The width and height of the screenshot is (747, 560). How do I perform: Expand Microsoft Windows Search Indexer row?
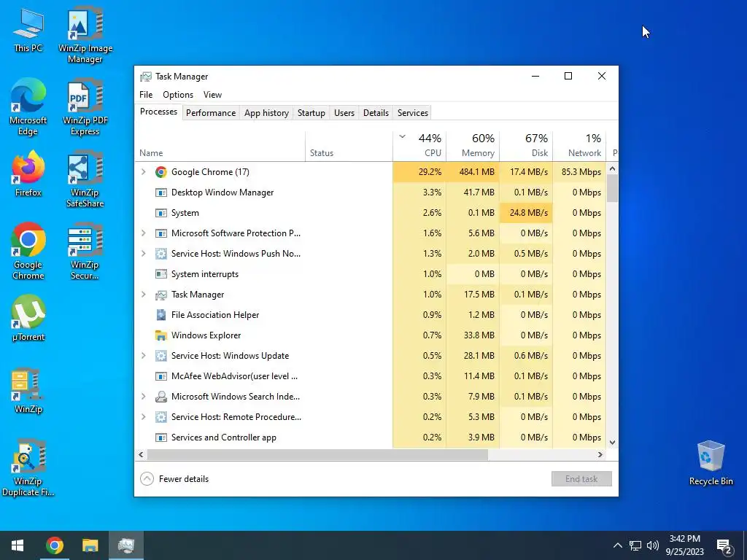click(144, 397)
